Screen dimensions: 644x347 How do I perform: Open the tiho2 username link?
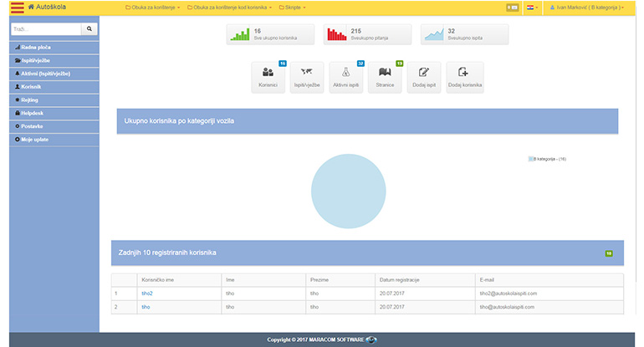pyautogui.click(x=147, y=293)
